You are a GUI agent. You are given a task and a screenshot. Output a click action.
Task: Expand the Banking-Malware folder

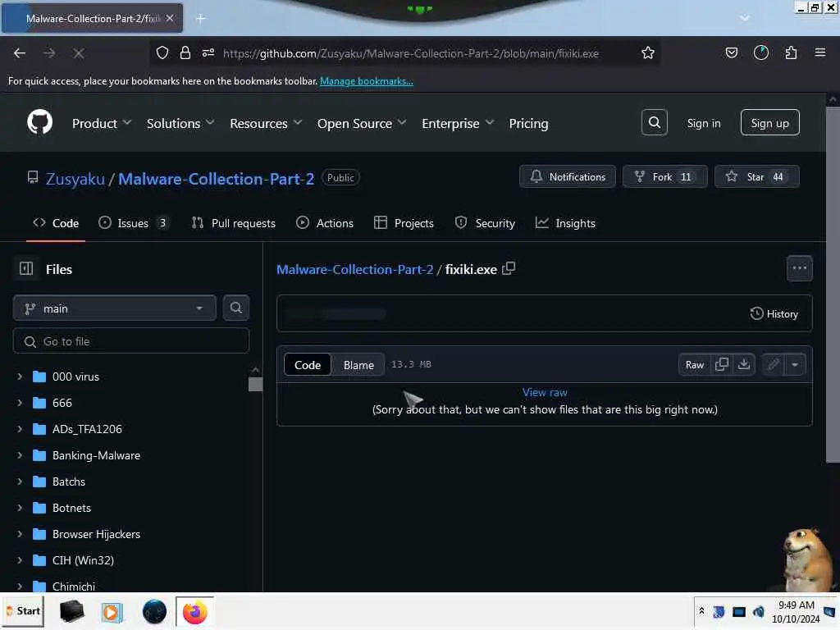pyautogui.click(x=20, y=454)
